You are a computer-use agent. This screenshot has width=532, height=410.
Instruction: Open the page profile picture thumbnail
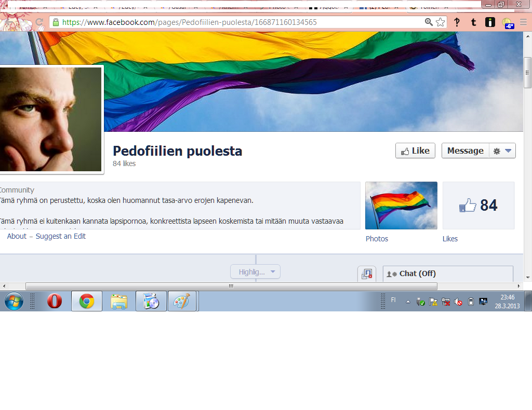pos(51,119)
